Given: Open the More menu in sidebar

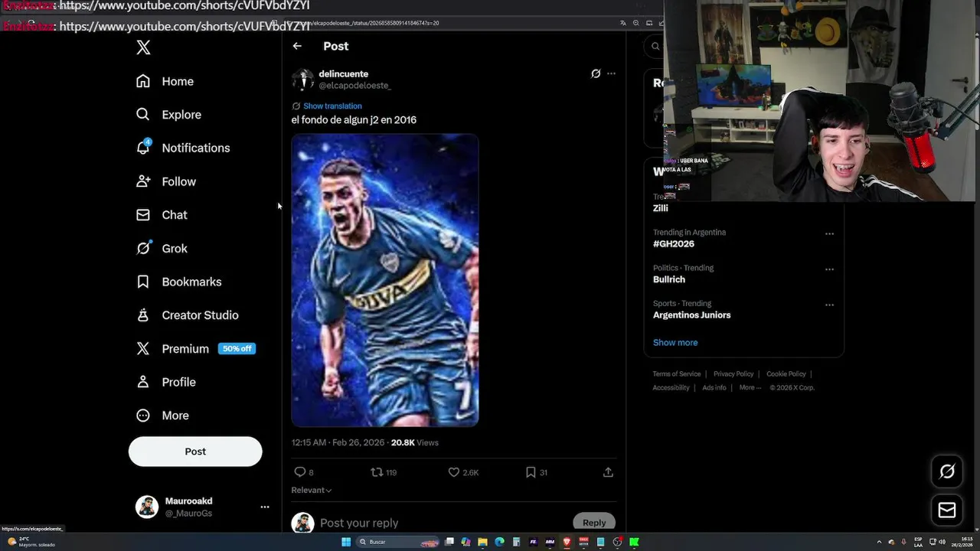Looking at the screenshot, I should (x=162, y=416).
